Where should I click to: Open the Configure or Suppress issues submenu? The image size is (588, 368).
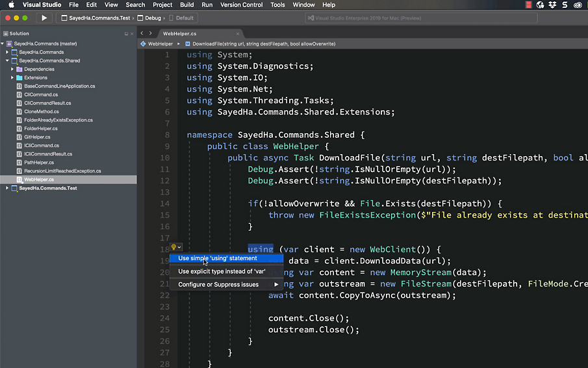[x=218, y=284]
